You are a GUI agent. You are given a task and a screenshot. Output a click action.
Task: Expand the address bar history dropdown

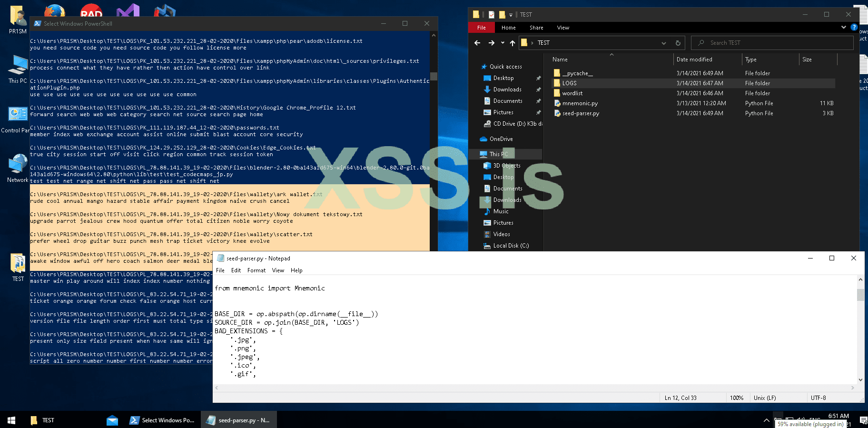[x=663, y=43]
